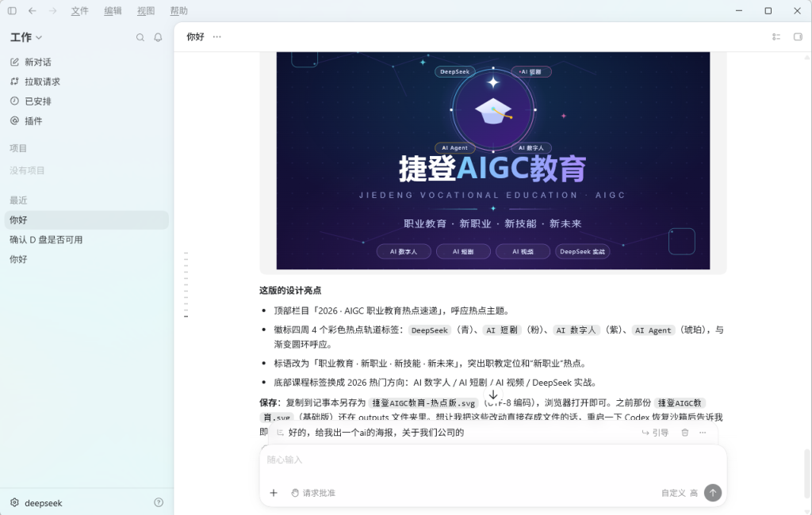Image resolution: width=812 pixels, height=515 pixels.
Task: Click the queued message text 好的，给我出一个ai的海报
Action: pyautogui.click(x=376, y=433)
